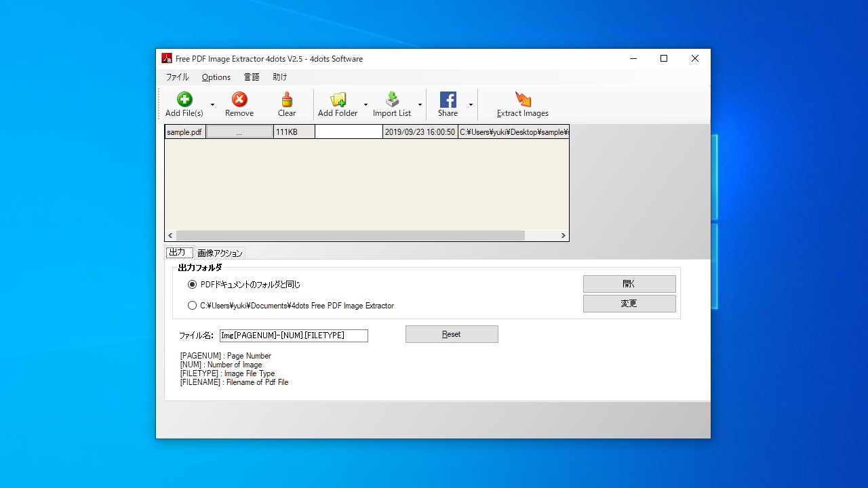Open the ファイル menu
This screenshot has height=488, width=868.
tap(178, 77)
